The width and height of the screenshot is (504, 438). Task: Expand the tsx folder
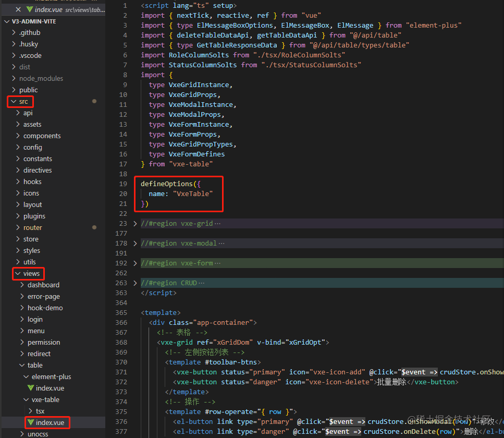click(36, 411)
